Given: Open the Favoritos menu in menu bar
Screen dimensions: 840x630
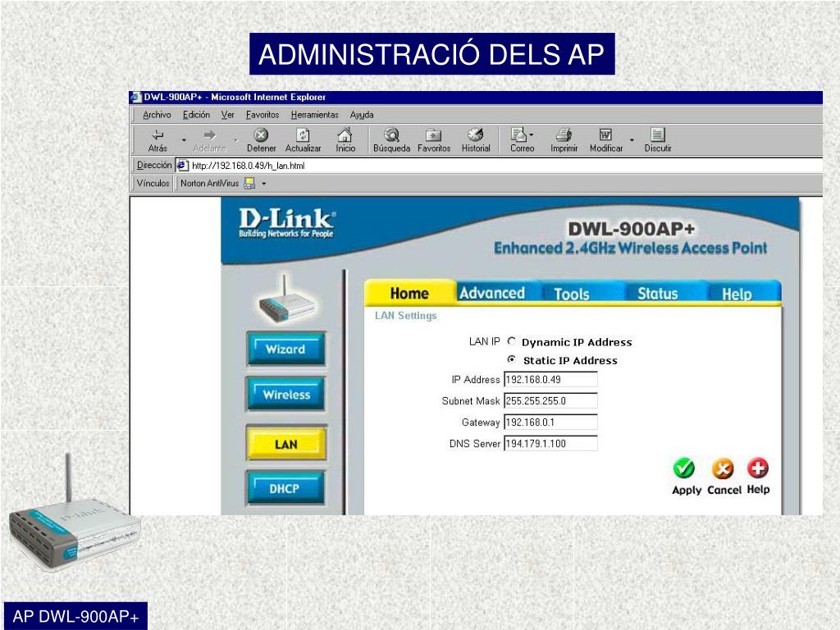Looking at the screenshot, I should [x=262, y=115].
